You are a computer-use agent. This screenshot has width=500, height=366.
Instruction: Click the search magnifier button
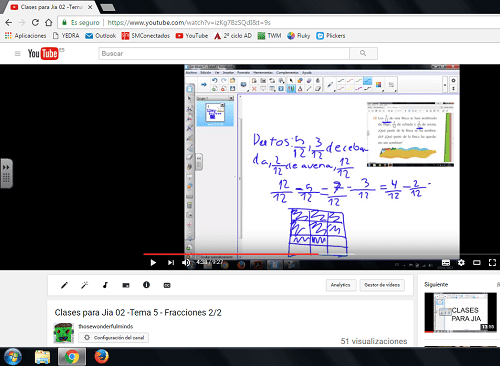363,53
